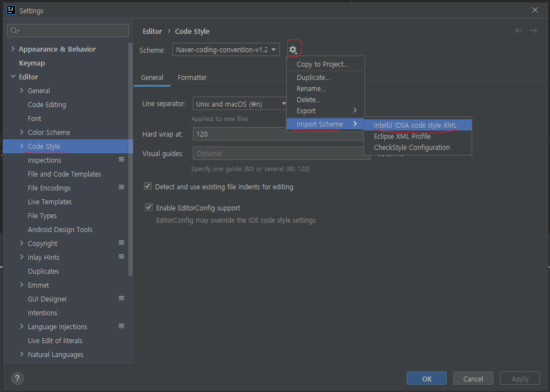This screenshot has height=392, width=550.
Task: Select CheckStyle Configuration import option
Action: [418, 148]
